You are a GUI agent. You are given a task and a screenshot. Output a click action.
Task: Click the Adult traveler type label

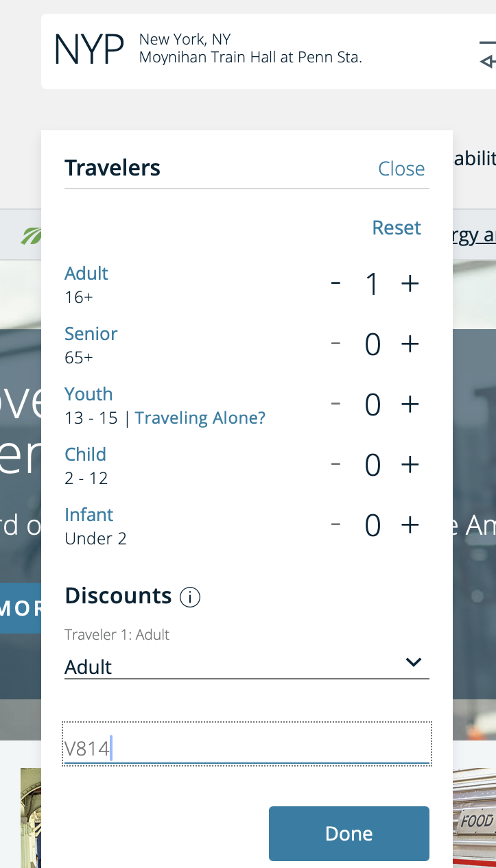[x=86, y=273]
